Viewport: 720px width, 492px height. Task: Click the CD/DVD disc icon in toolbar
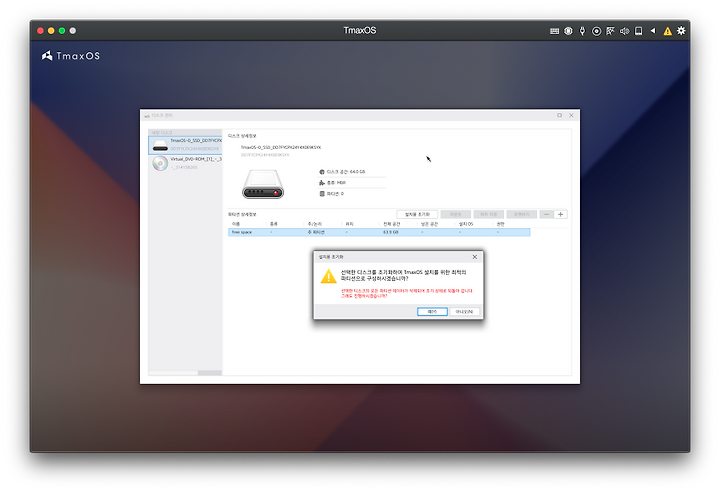[x=596, y=31]
